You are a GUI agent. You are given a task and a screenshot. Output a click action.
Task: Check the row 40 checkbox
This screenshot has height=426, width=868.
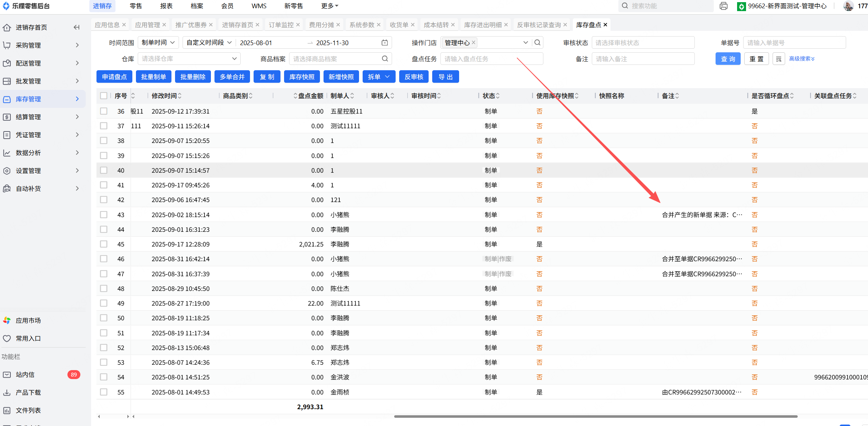click(x=104, y=170)
